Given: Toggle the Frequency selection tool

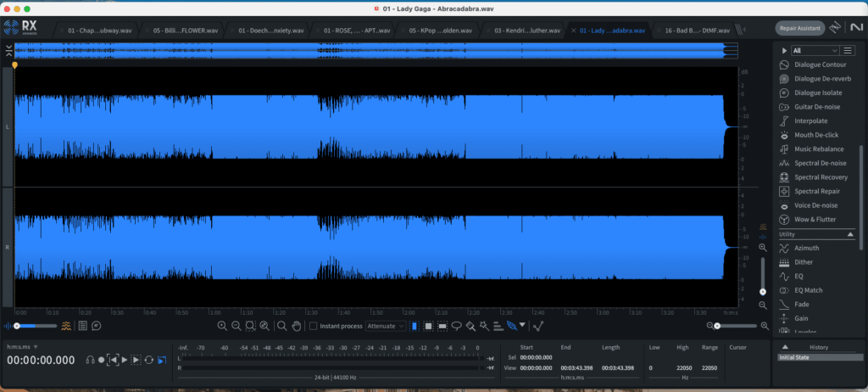Looking at the screenshot, I should (x=442, y=326).
